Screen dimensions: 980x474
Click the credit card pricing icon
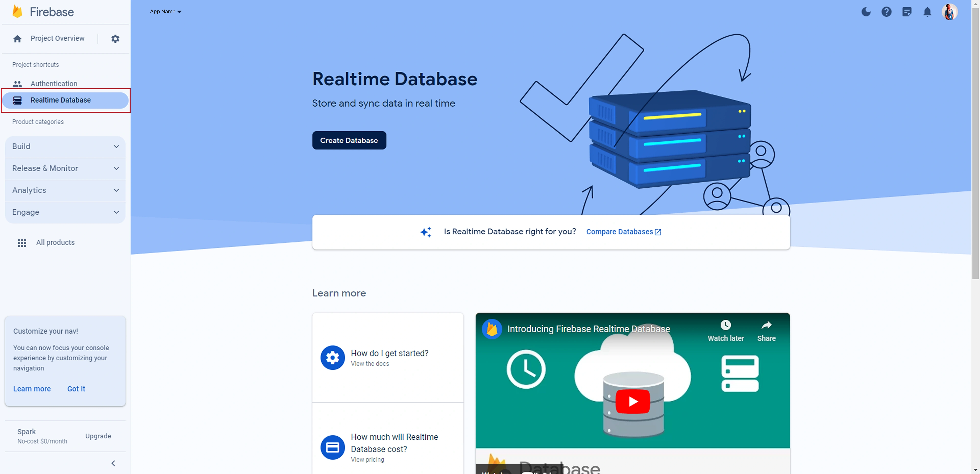point(333,447)
